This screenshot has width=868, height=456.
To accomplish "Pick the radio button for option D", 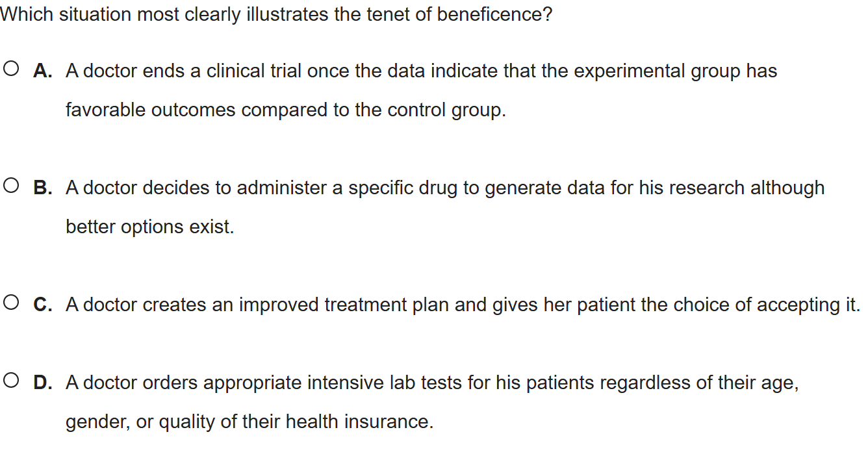I will (10, 381).
